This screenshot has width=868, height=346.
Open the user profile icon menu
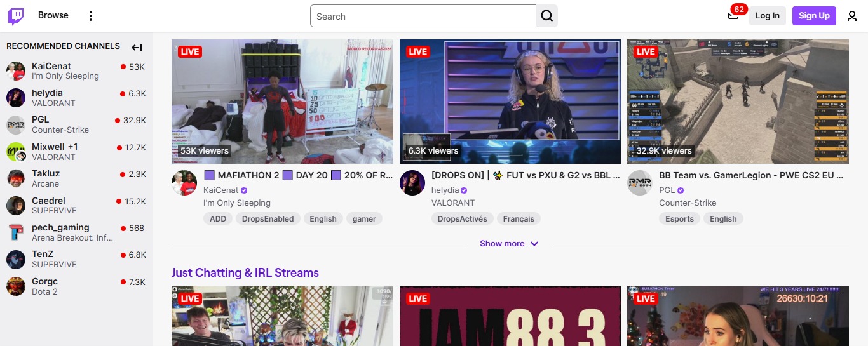point(852,16)
